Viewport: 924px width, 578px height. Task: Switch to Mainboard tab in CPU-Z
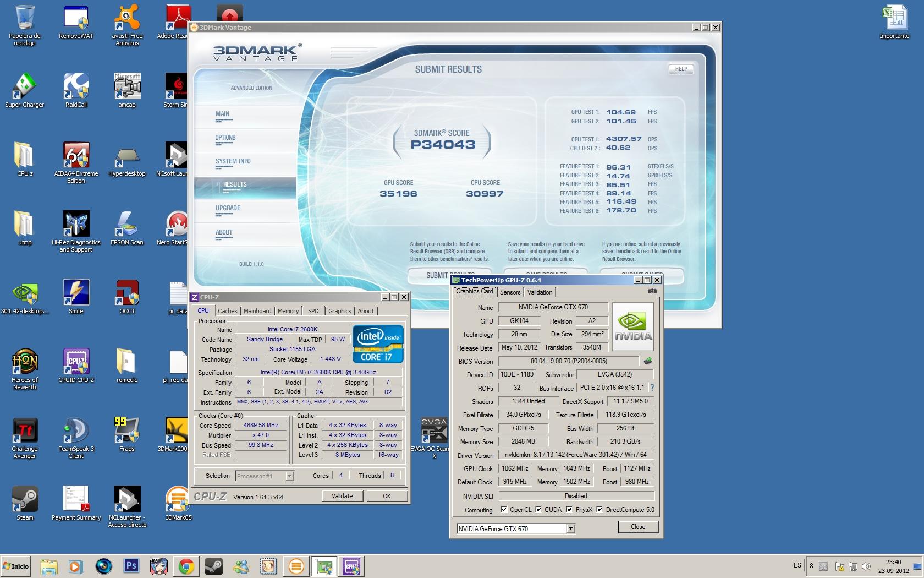click(x=257, y=311)
